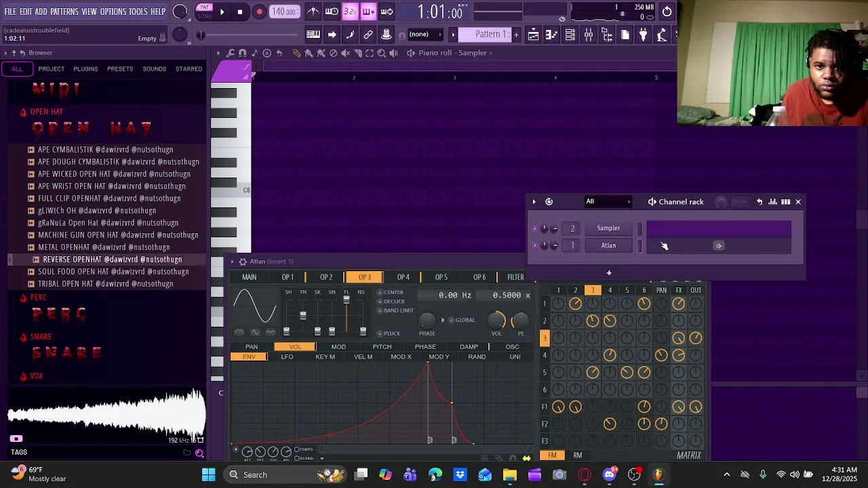Click the Channel rack step/piano view icon

click(x=785, y=201)
